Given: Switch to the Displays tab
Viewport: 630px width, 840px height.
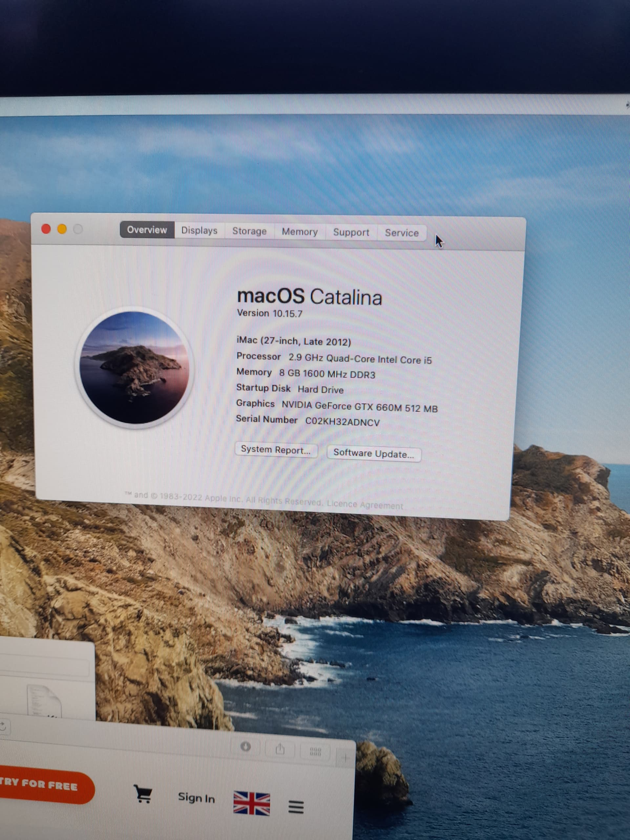Looking at the screenshot, I should pos(199,230).
